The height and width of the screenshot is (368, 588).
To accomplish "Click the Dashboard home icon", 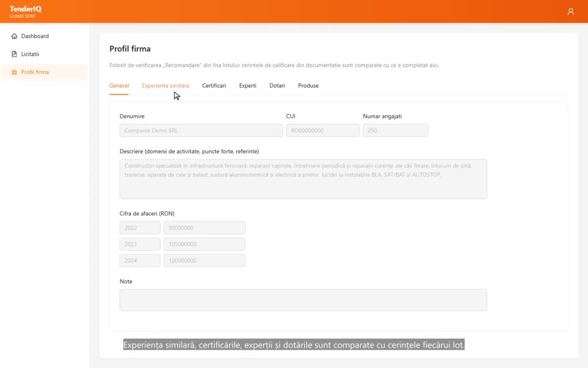I will point(14,36).
